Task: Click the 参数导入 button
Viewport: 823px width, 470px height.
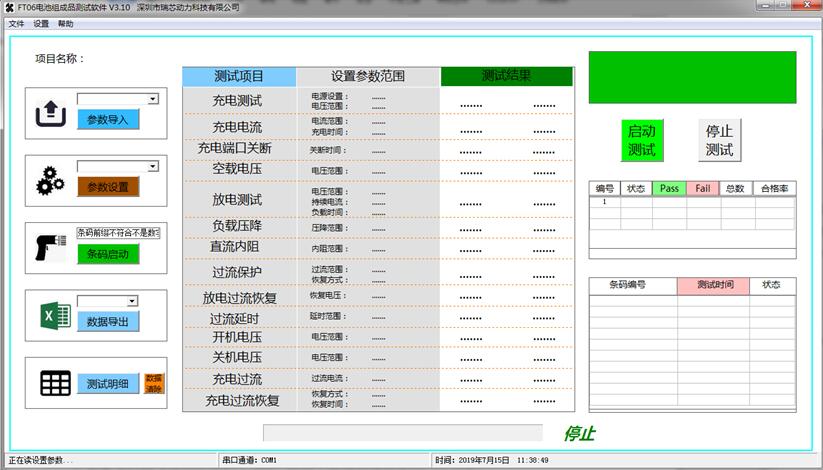Action: (x=108, y=119)
